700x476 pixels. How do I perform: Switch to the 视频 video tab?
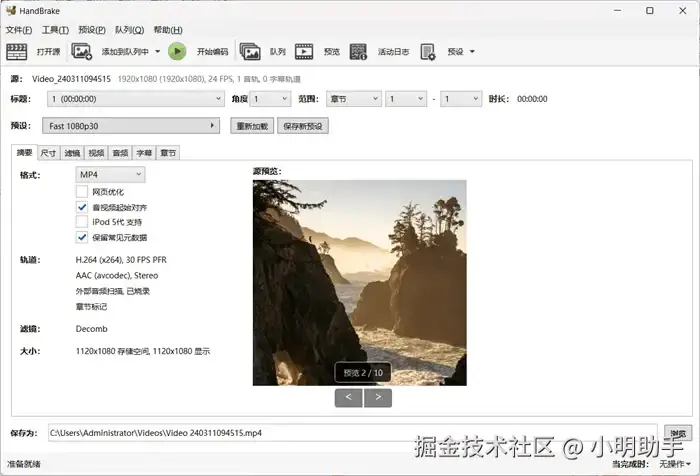96,153
